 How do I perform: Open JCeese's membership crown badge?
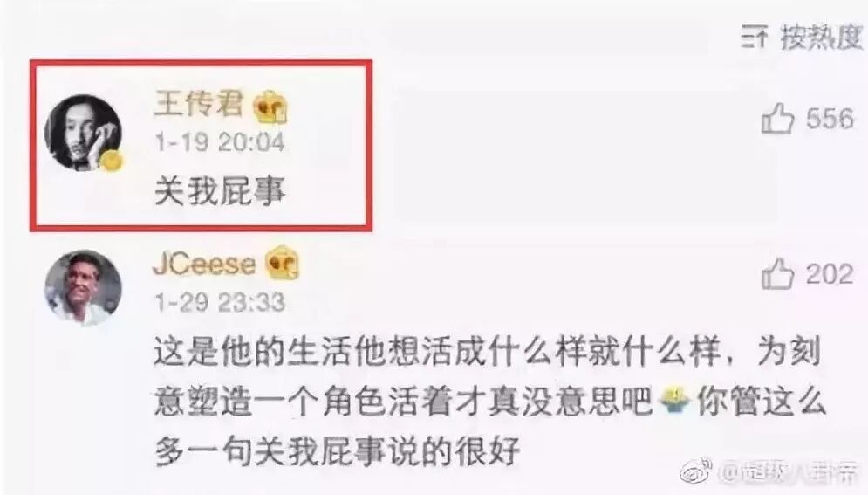point(283,263)
